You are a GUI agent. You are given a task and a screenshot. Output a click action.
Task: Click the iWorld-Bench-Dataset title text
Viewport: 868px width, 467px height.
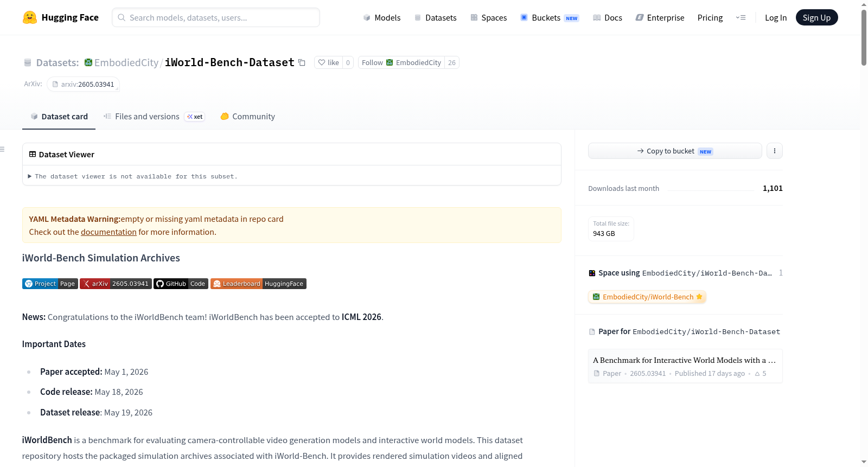pos(229,62)
